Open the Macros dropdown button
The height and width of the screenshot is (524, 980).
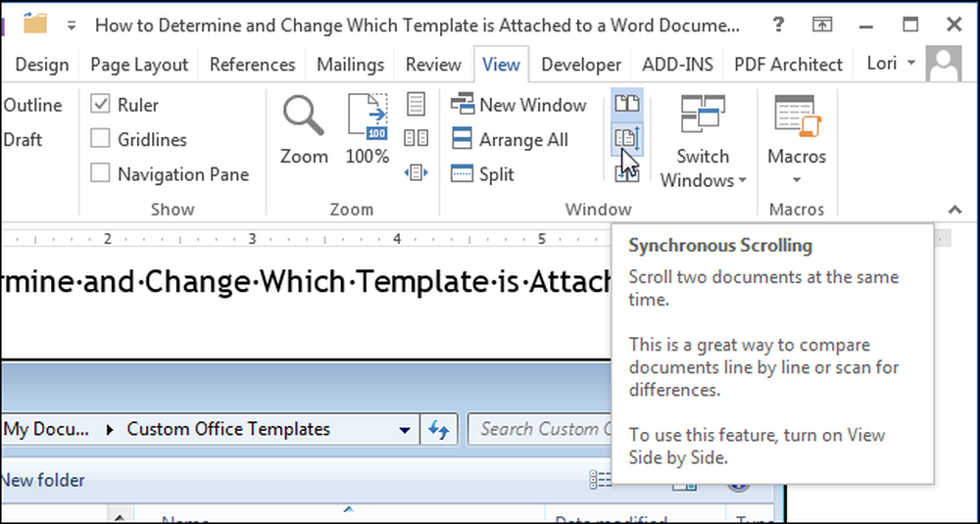(797, 141)
